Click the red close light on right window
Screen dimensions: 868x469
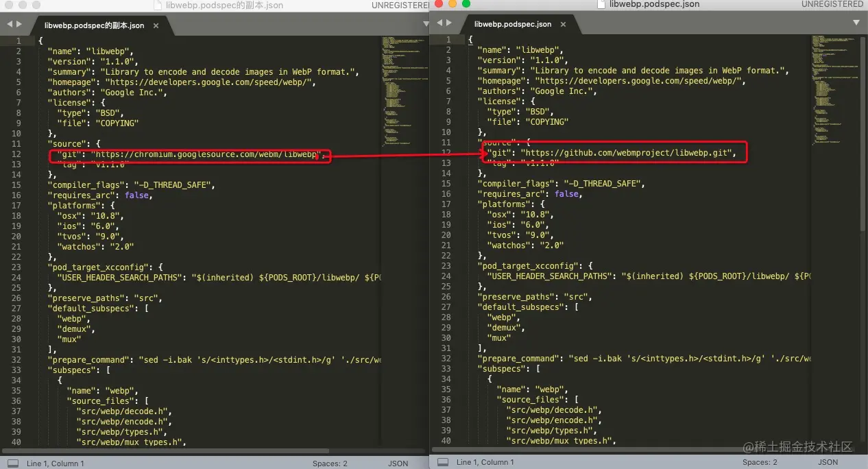click(439, 4)
